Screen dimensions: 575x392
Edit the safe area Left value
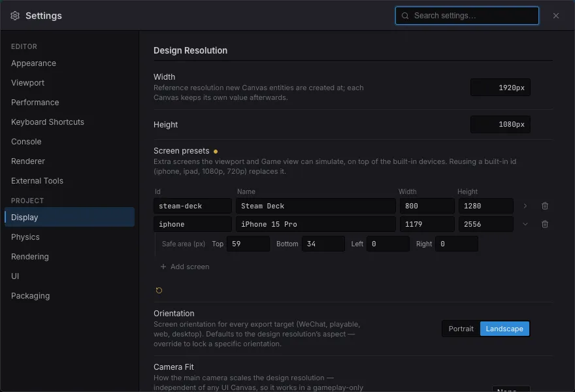(388, 244)
